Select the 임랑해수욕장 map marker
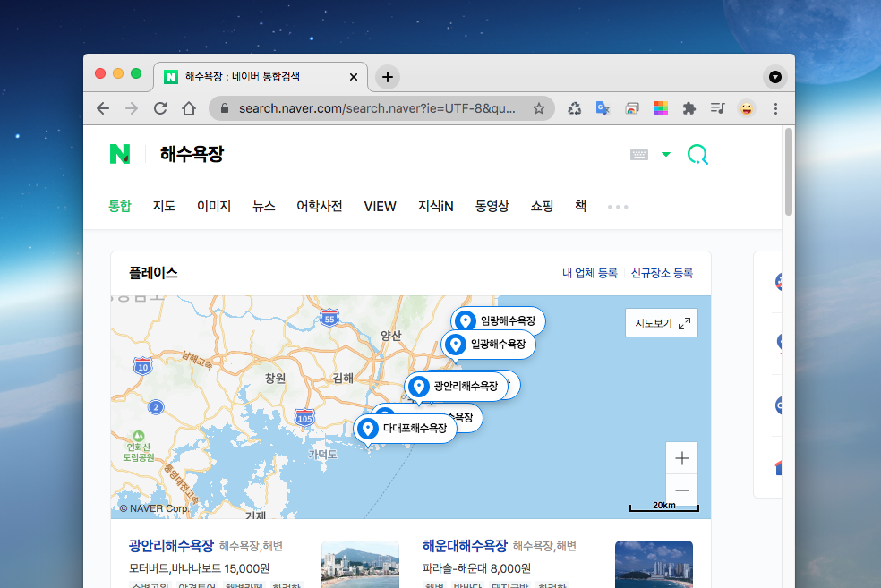This screenshot has height=588, width=881. [x=498, y=320]
